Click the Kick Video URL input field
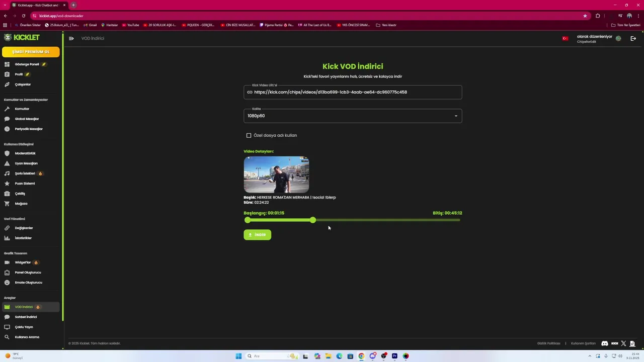The width and height of the screenshot is (644, 362). pos(353,92)
